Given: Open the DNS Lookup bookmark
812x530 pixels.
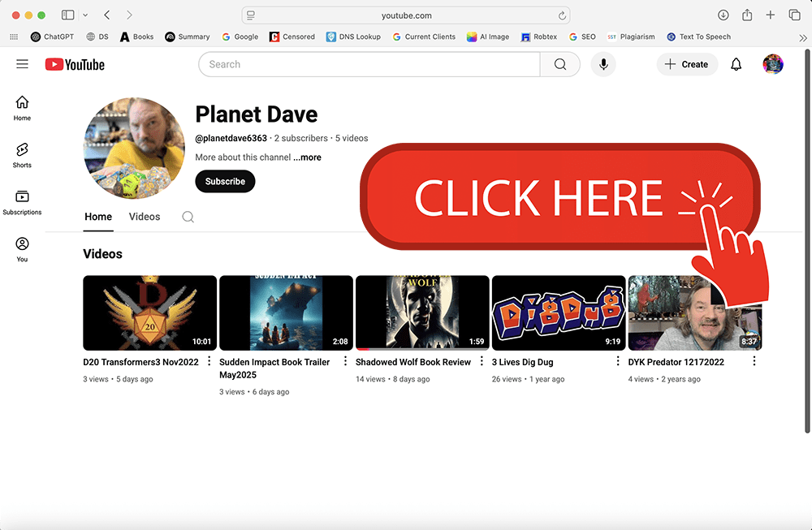Looking at the screenshot, I should pos(353,37).
